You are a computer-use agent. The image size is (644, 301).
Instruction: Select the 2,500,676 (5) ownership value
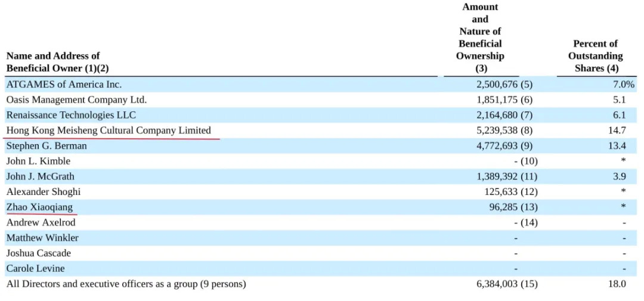click(x=504, y=85)
